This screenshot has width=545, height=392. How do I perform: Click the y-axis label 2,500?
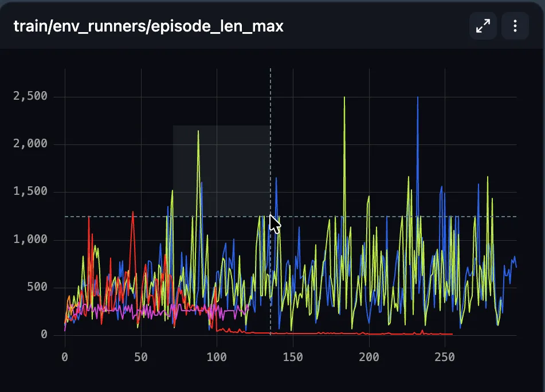[30, 96]
